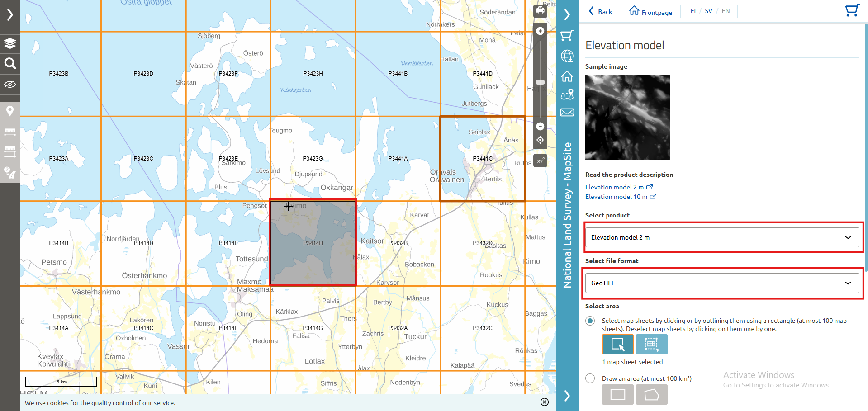Click the globe icon in blue sidebar
Viewport: 868px width, 411px height.
click(x=567, y=56)
